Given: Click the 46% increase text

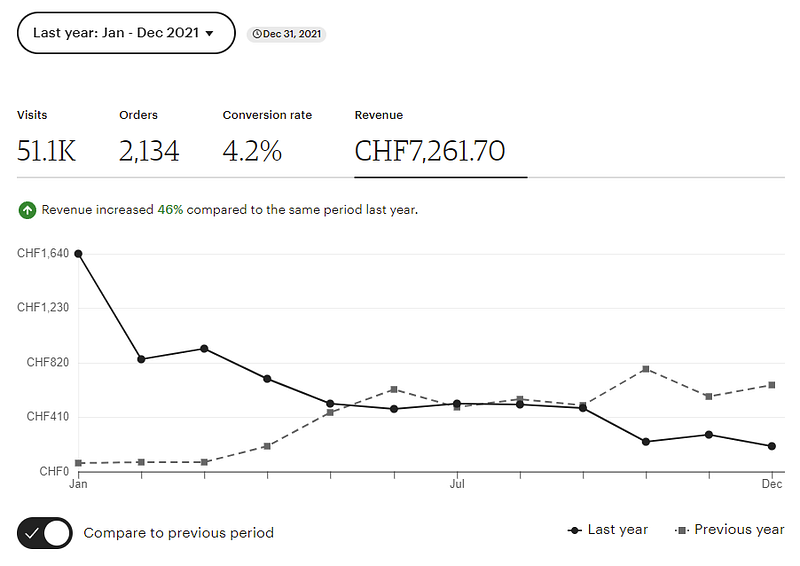Looking at the screenshot, I should click(x=170, y=211).
